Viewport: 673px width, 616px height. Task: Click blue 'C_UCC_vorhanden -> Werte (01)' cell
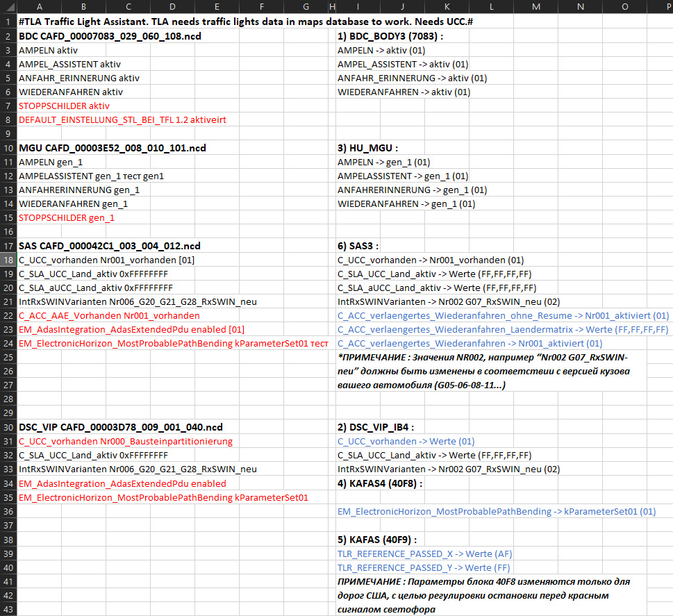pos(406,441)
